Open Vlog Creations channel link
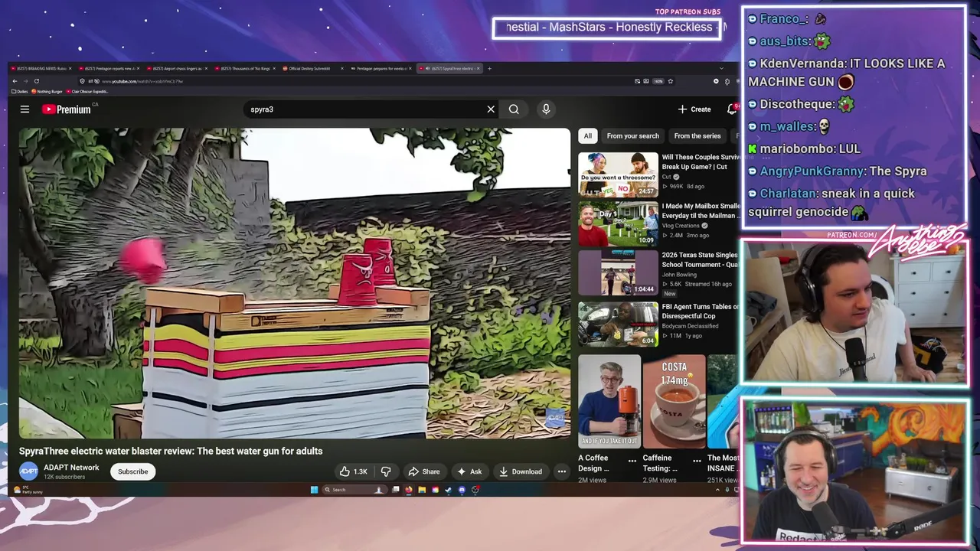Viewport: 980px width, 551px height. coord(681,226)
